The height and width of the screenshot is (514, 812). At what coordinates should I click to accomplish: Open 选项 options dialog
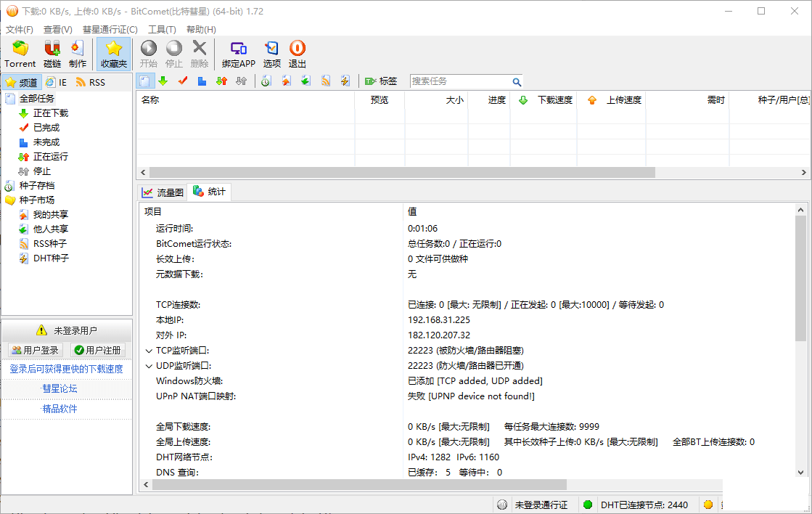(x=272, y=54)
